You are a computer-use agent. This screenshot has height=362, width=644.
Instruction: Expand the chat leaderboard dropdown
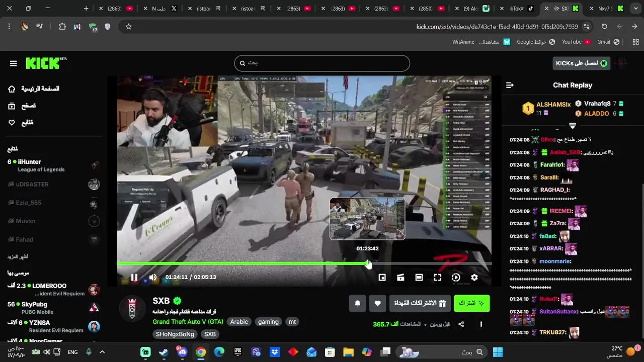tap(573, 125)
